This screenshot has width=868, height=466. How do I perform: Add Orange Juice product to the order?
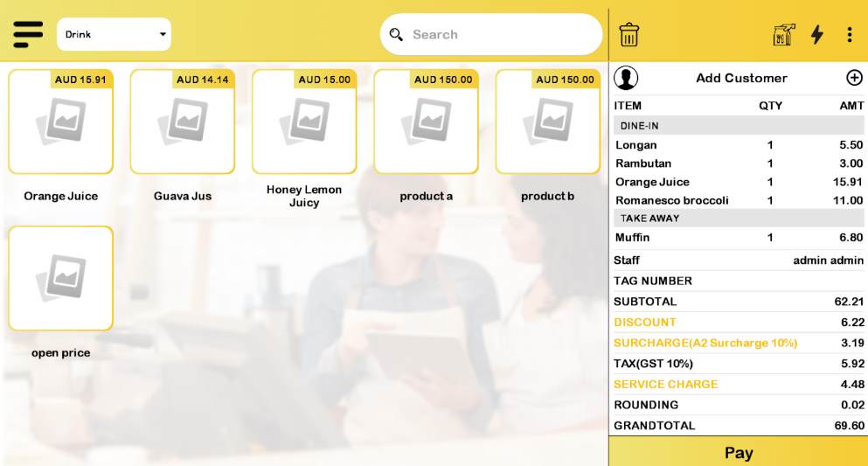click(x=61, y=122)
